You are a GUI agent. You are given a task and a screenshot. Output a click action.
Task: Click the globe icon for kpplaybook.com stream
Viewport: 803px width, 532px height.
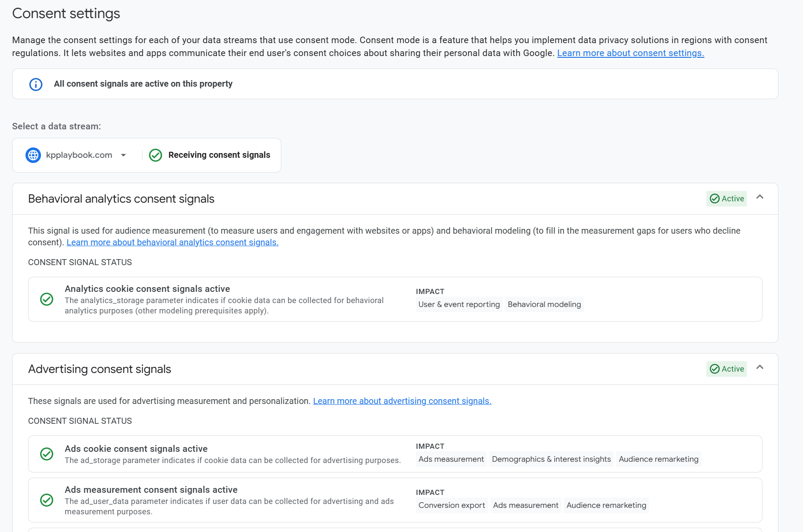(x=33, y=155)
